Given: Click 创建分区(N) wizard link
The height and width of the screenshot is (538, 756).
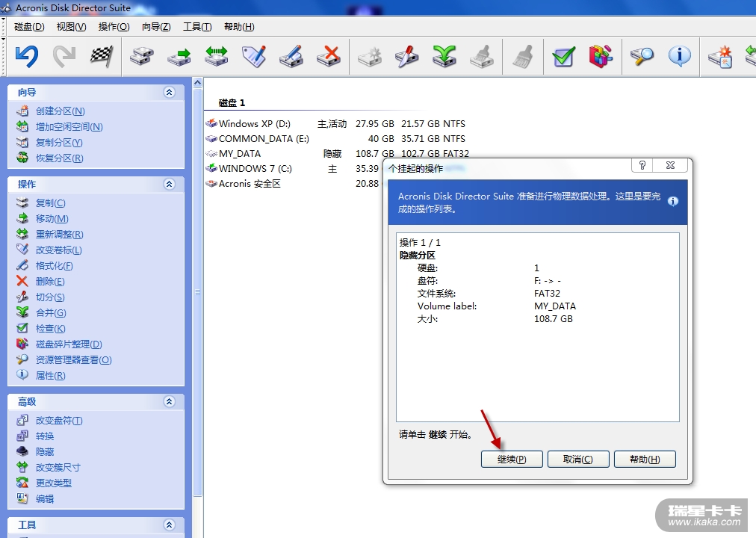Looking at the screenshot, I should [61, 111].
